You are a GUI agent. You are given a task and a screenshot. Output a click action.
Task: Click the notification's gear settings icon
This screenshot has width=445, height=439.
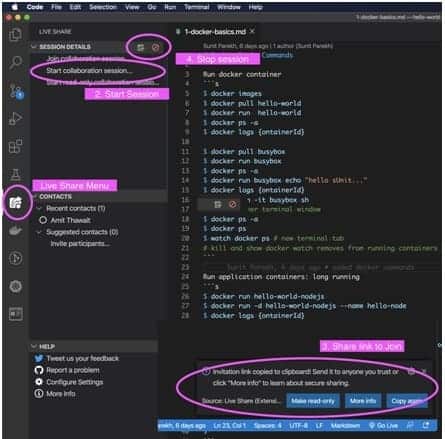click(411, 371)
